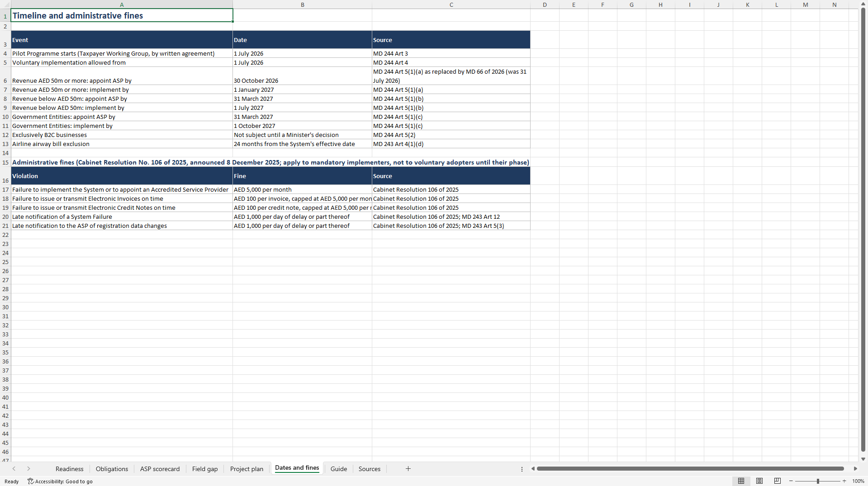This screenshot has height=486, width=868.
Task: Click the vertical scrollbar thumb
Action: tap(863, 230)
